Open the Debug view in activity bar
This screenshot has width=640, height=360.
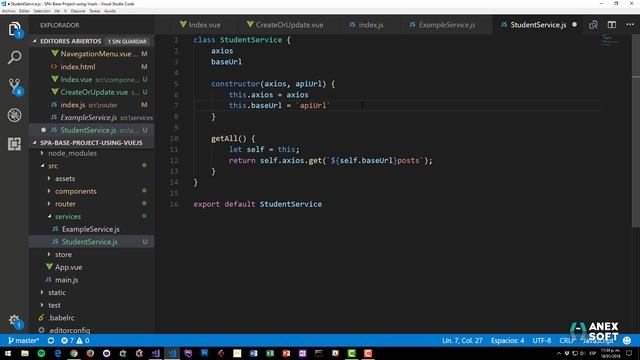pos(14,115)
